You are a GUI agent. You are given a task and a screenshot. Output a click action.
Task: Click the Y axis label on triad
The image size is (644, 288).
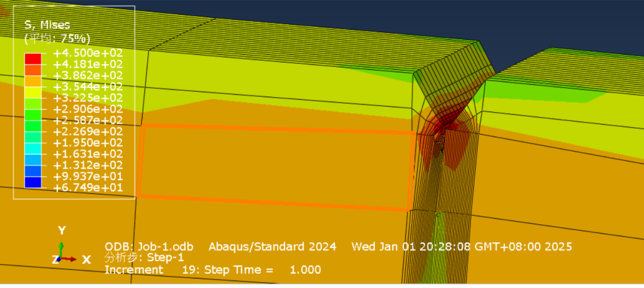click(62, 231)
